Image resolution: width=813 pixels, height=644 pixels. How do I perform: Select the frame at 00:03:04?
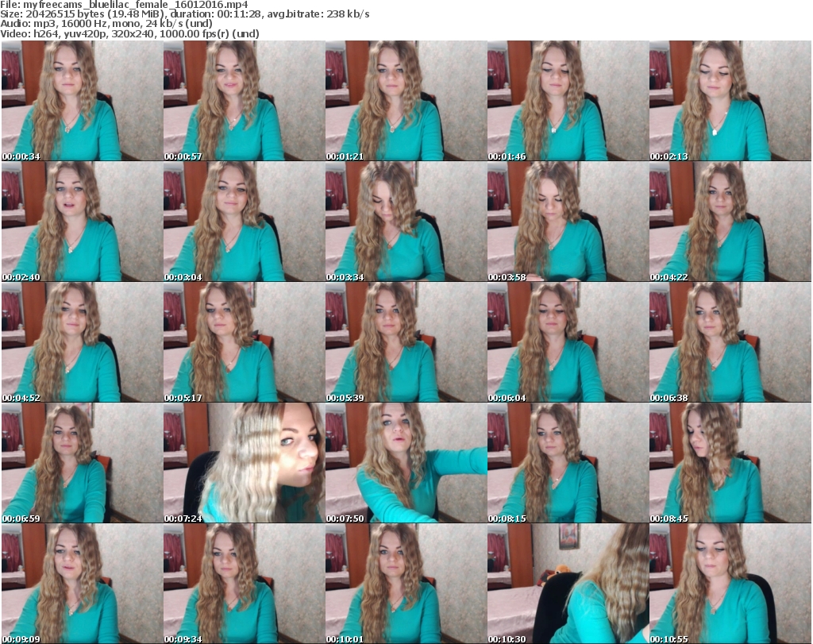point(245,222)
